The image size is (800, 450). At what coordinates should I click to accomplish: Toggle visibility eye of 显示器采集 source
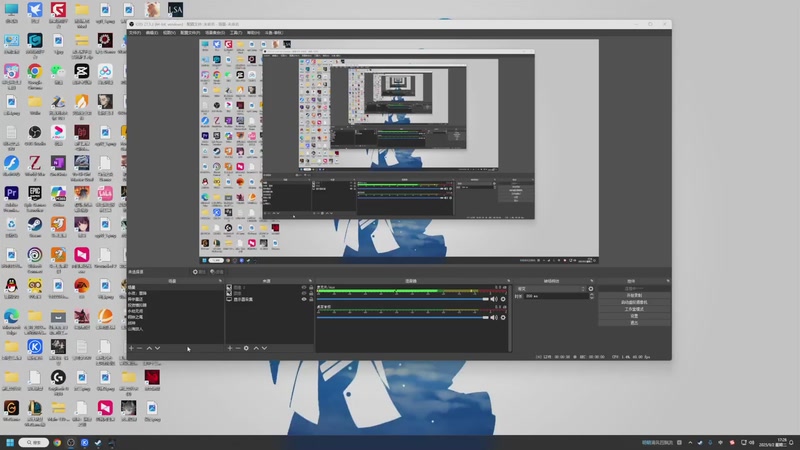tap(304, 299)
